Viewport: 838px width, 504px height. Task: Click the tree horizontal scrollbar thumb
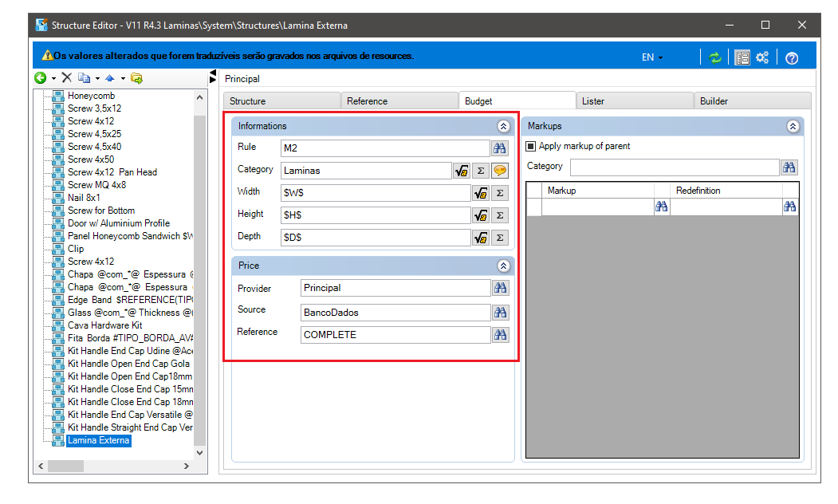(x=65, y=466)
